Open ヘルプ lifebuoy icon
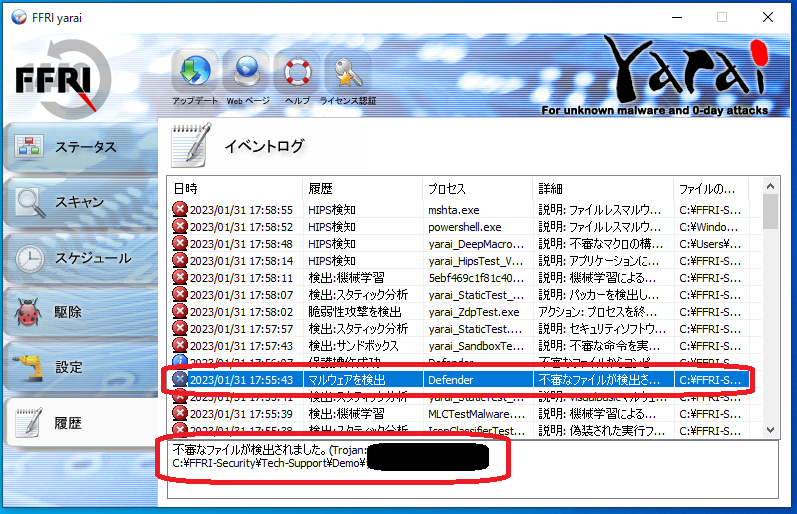The image size is (797, 514). click(x=297, y=72)
